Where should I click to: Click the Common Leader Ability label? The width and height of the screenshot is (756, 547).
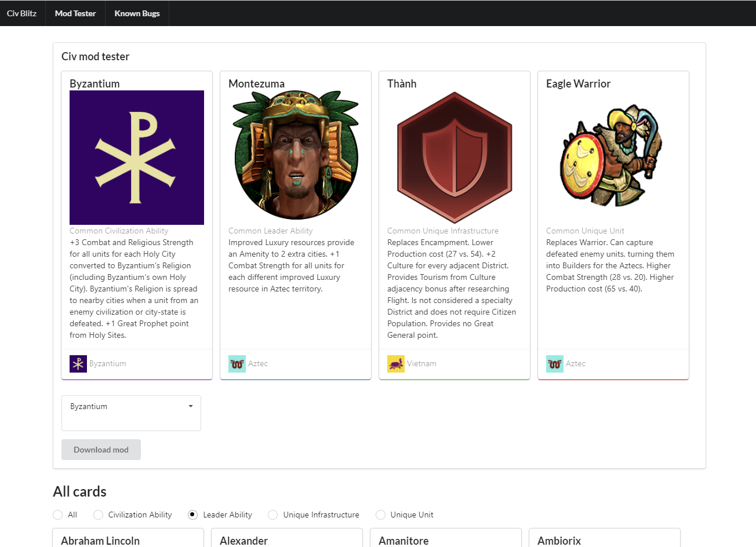270,231
